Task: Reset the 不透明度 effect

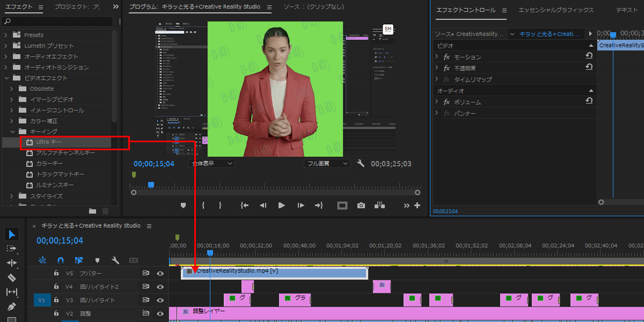Action: coord(589,68)
